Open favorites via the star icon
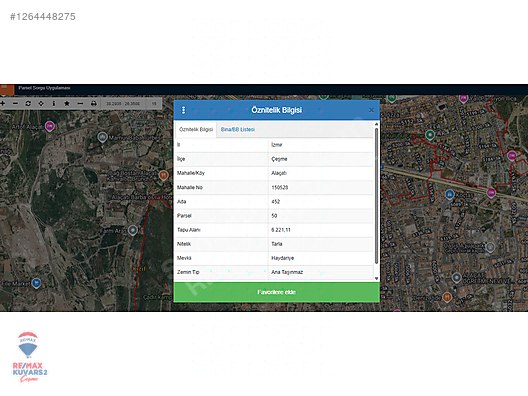 coord(67,103)
